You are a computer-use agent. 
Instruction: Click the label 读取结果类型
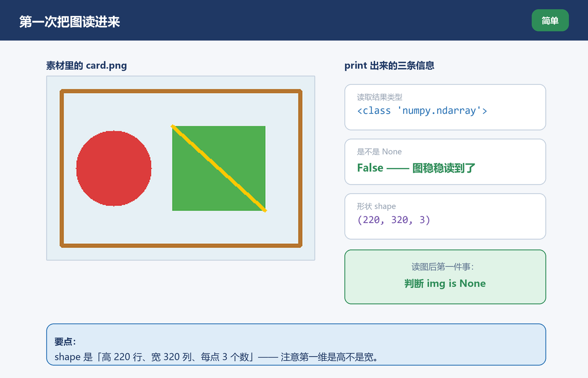coord(380,97)
